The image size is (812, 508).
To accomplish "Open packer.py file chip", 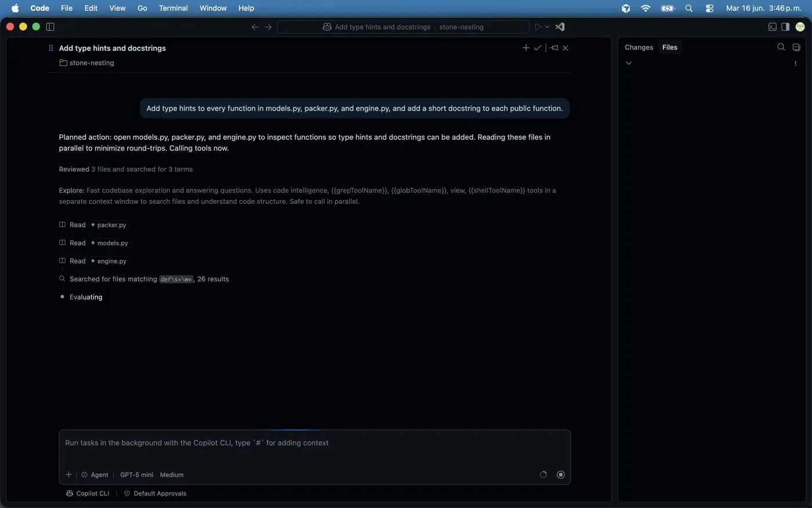I will [108, 225].
